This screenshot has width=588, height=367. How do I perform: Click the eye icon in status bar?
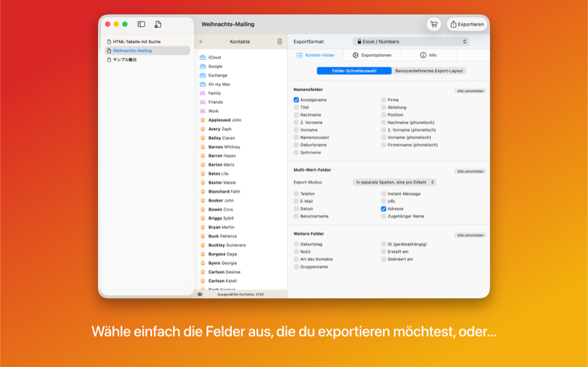pos(200,294)
